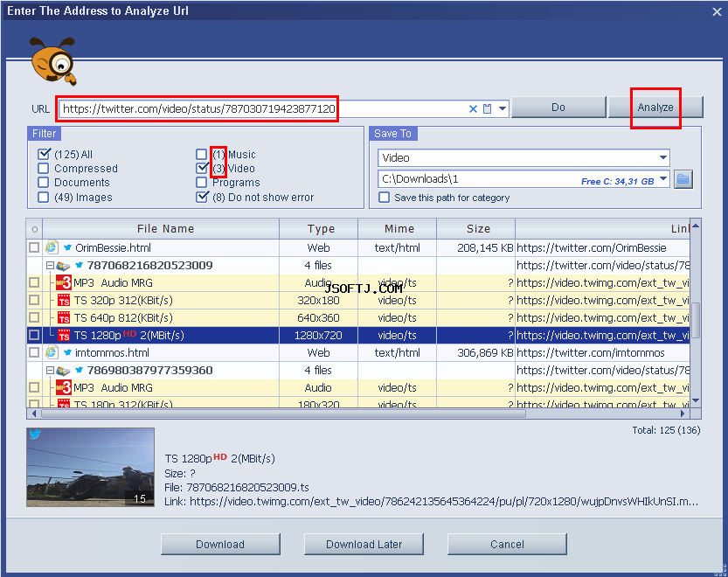Enable the Compressed filter
Viewport: 728px width, 577px height.
click(43, 168)
